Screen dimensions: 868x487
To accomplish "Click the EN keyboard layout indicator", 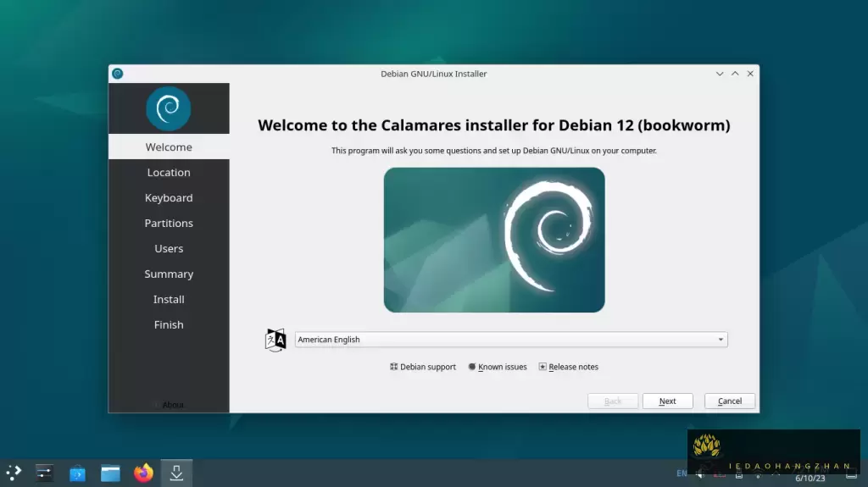I will click(682, 473).
